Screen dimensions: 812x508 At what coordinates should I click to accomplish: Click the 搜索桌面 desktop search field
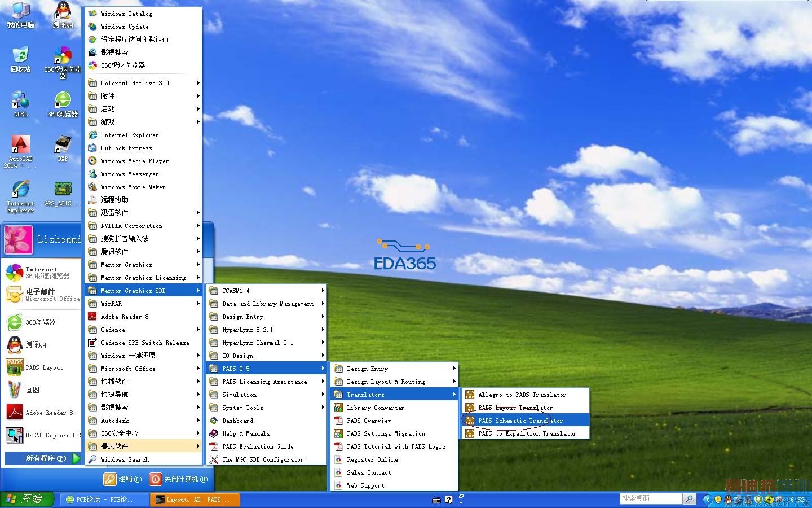click(x=651, y=499)
